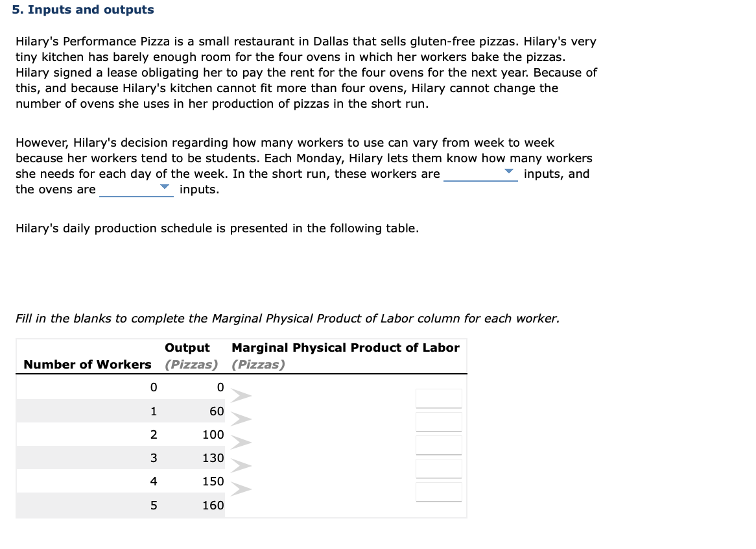756x549 pixels.
Task: Select the Number of Workers column header
Action: pos(86,364)
